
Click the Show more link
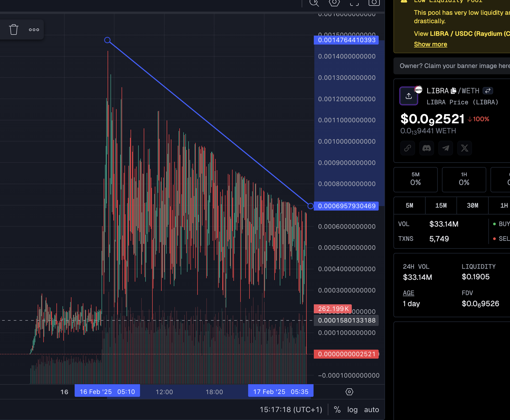(x=431, y=44)
